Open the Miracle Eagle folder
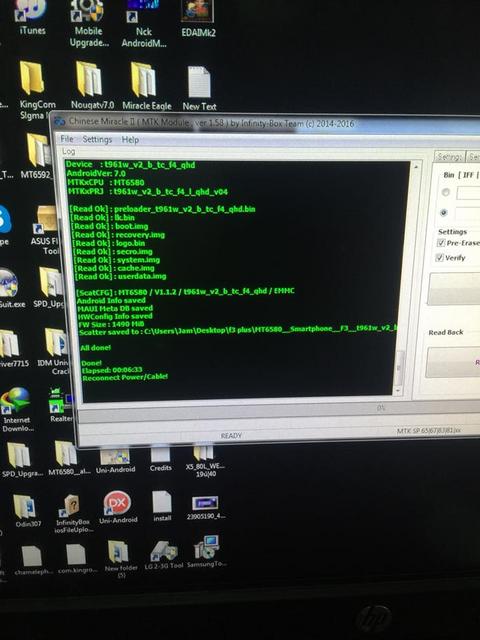The width and height of the screenshot is (480, 640). click(x=146, y=86)
